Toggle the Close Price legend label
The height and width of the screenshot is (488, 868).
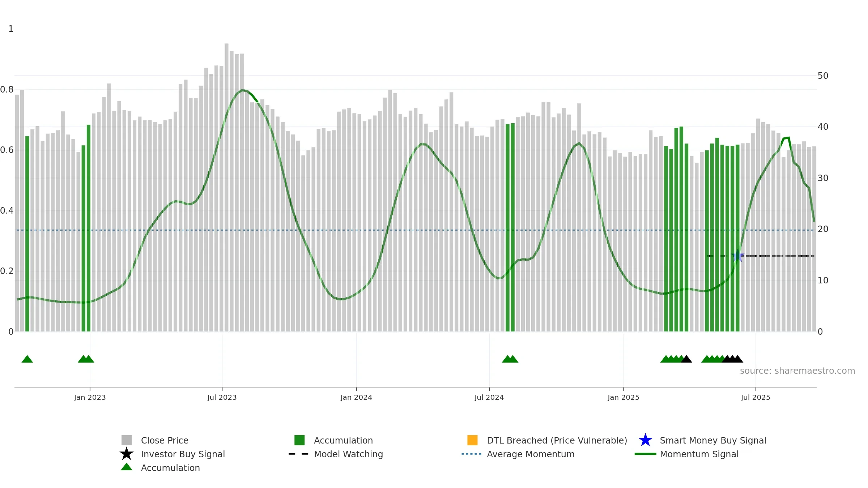coord(165,440)
